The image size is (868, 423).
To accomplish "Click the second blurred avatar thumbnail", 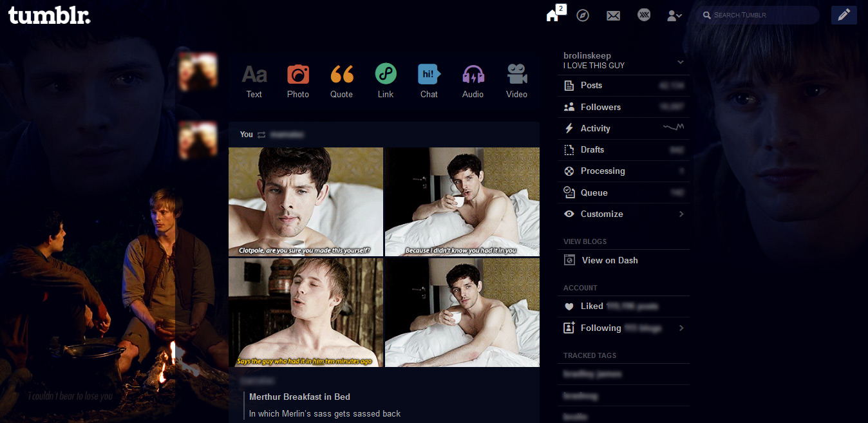I will click(x=198, y=140).
